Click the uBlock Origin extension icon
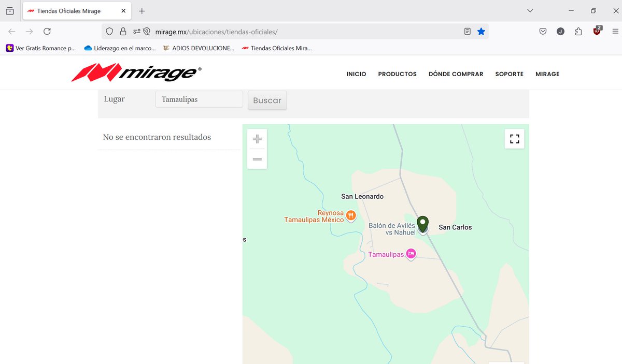Screen dimensions: 622x364 [597, 31]
